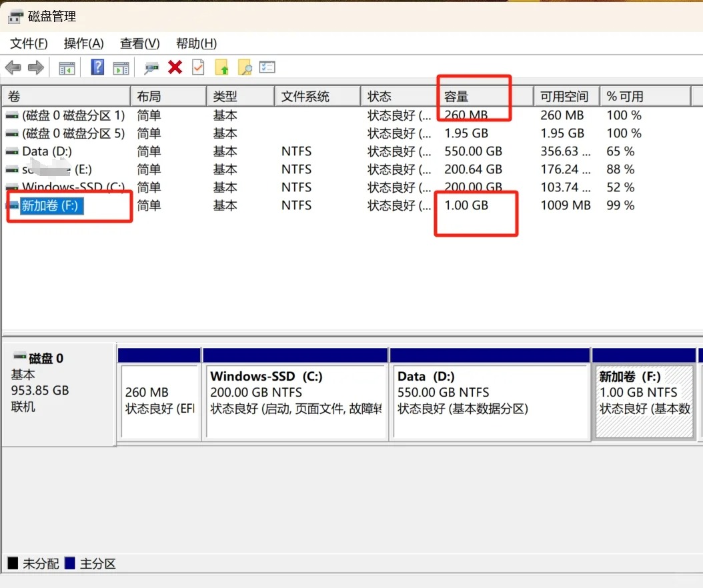The image size is (703, 588).
Task: Click the 356.63 free space cell
Action: pos(566,151)
